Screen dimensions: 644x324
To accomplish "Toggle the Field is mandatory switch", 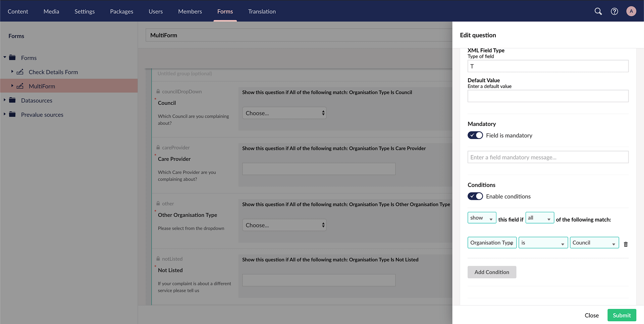I will click(475, 135).
